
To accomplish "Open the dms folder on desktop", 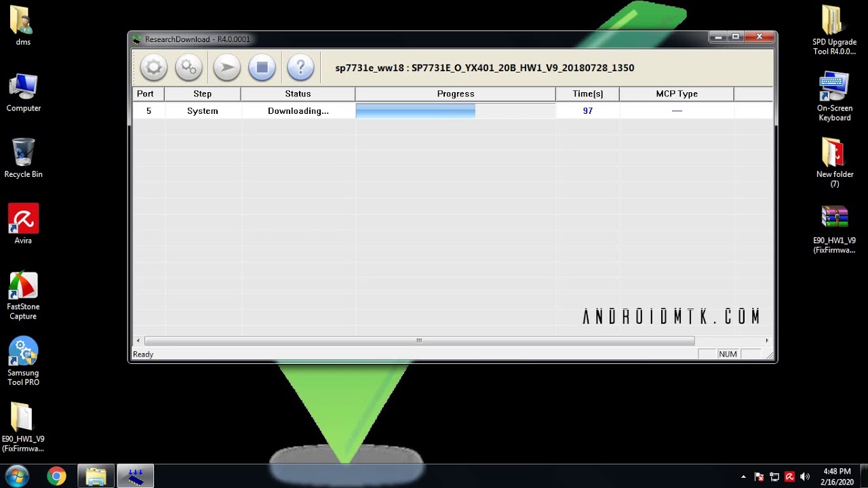I will pyautogui.click(x=23, y=26).
